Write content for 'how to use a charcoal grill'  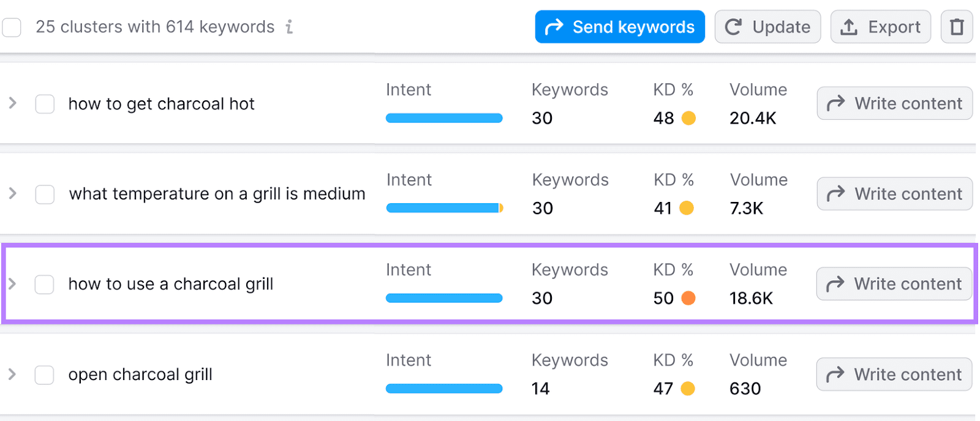(894, 284)
